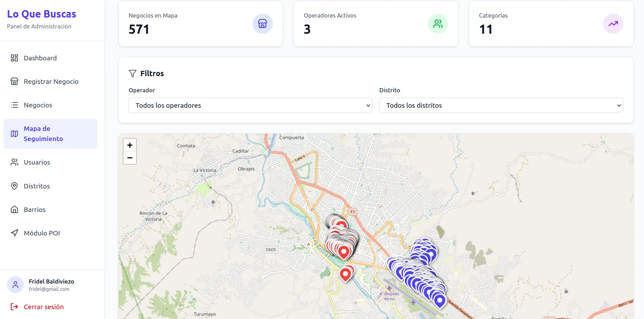Click the green users icon in Operadores Activos card
644x319 pixels.
coord(437,24)
